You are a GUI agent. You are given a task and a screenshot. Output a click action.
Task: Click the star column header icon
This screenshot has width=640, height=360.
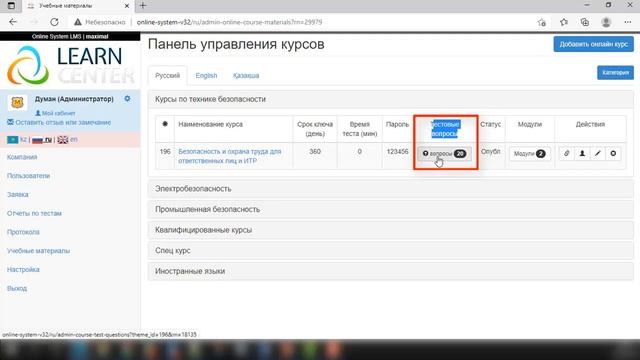click(165, 124)
